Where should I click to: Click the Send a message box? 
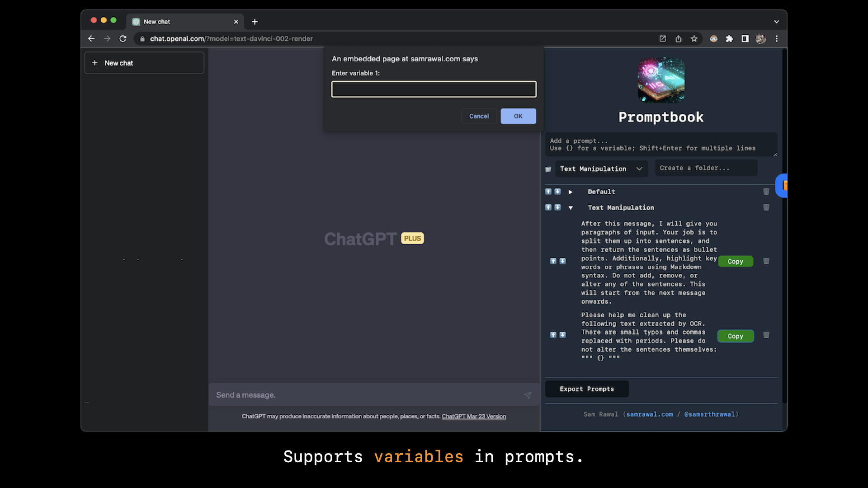point(374,395)
